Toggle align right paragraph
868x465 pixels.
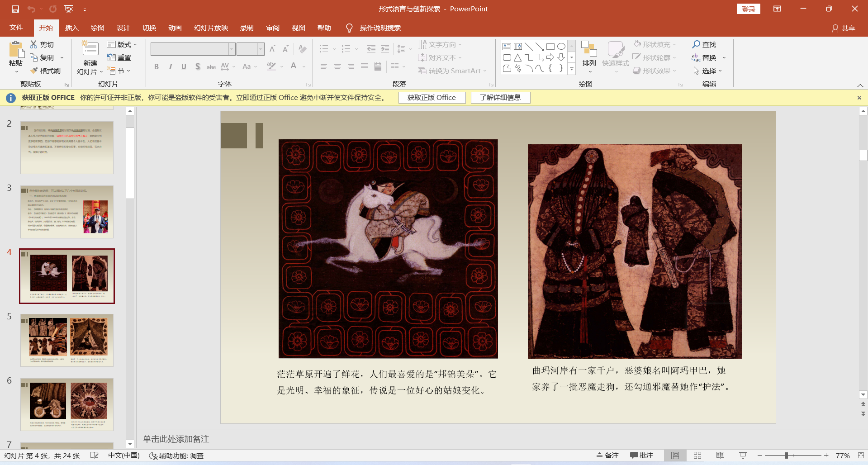click(351, 66)
